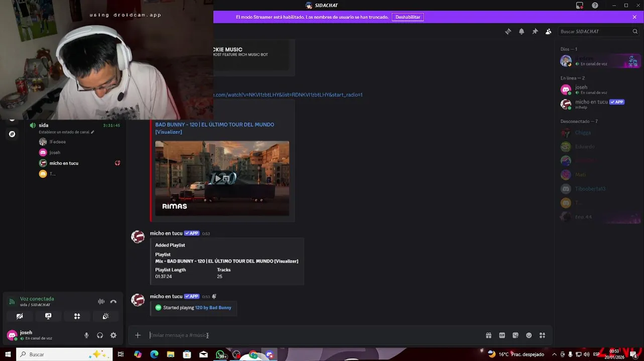
Task: Open the Windows Start menu
Action: pyautogui.click(x=8, y=354)
